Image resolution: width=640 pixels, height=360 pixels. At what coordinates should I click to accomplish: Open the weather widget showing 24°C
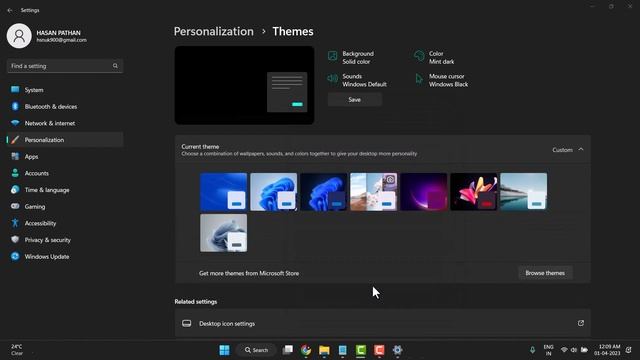tap(17, 350)
